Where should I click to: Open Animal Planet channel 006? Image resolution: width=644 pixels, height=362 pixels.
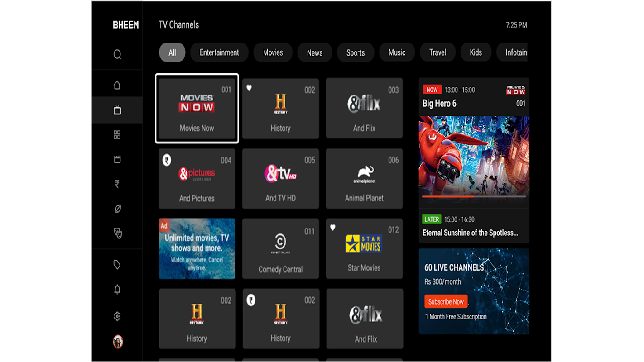[x=365, y=179]
